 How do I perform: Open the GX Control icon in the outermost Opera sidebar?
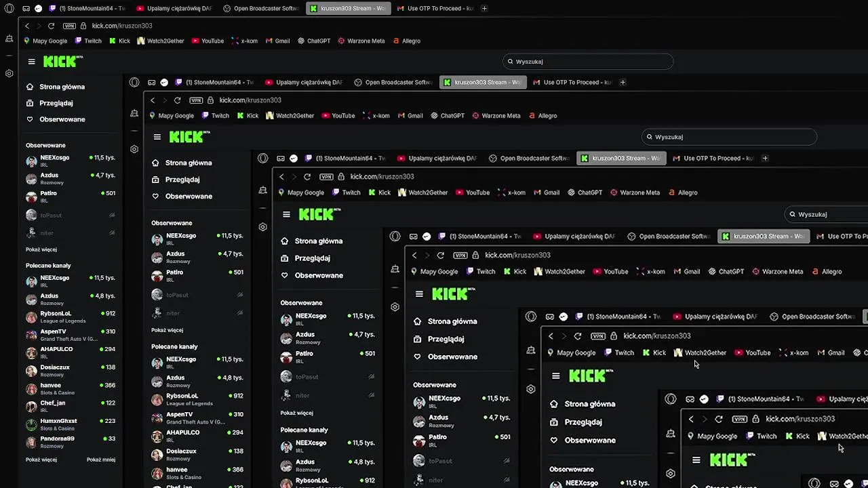(9, 39)
